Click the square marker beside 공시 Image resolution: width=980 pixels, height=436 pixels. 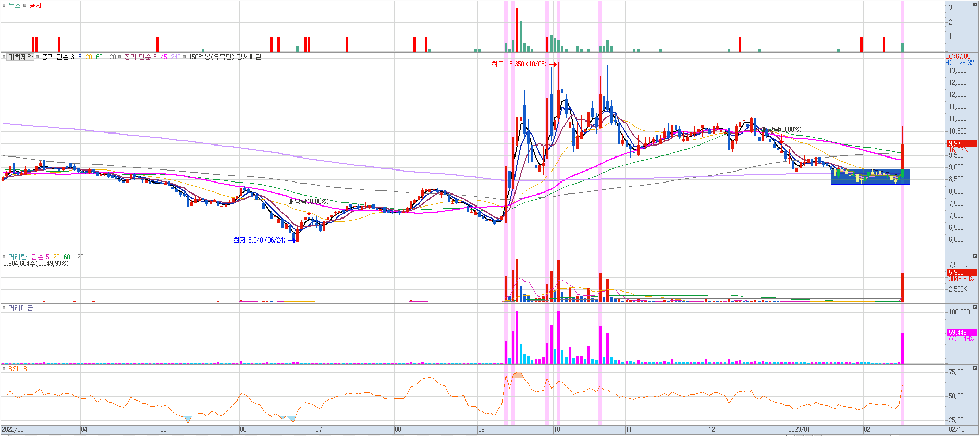point(25,5)
